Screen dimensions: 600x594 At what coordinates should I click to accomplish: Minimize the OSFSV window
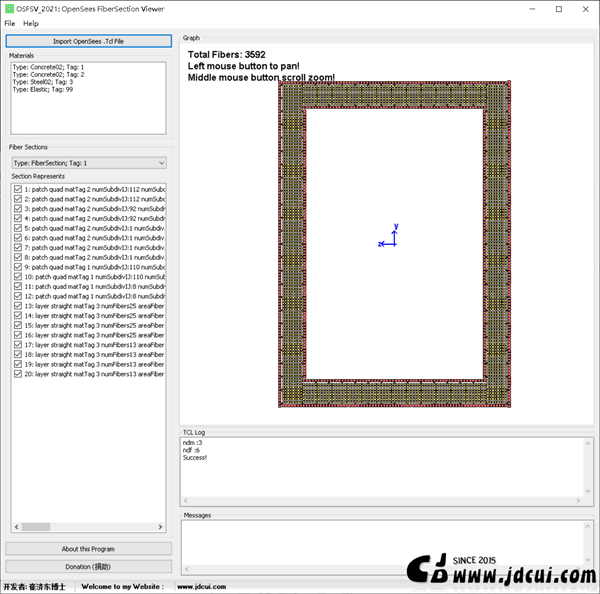(x=532, y=9)
